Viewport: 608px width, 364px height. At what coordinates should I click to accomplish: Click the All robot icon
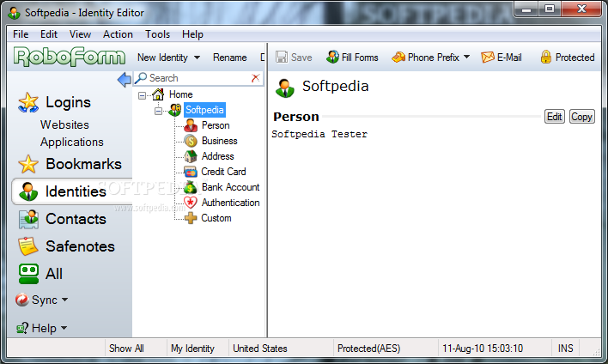28,274
